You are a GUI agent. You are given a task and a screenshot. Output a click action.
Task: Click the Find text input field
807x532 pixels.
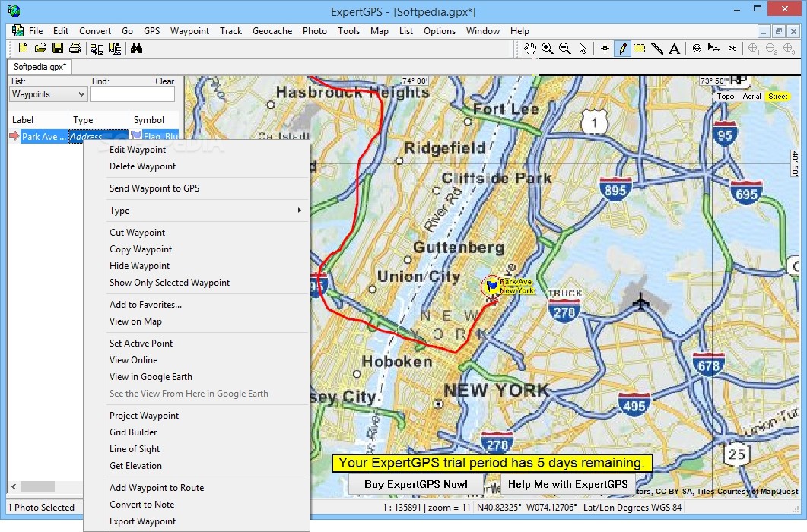(132, 94)
